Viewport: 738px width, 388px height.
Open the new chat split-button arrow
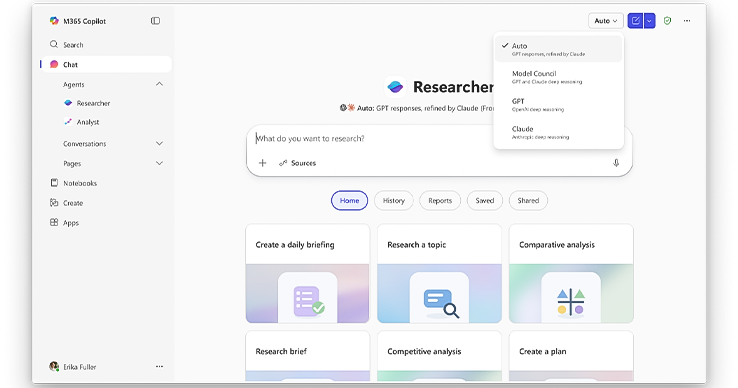(649, 21)
